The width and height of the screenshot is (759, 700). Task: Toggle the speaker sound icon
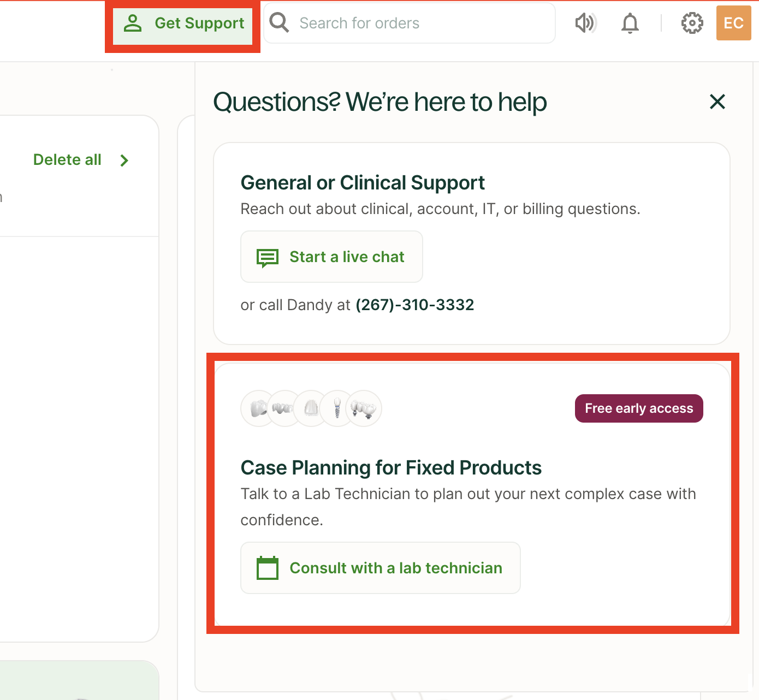(585, 23)
